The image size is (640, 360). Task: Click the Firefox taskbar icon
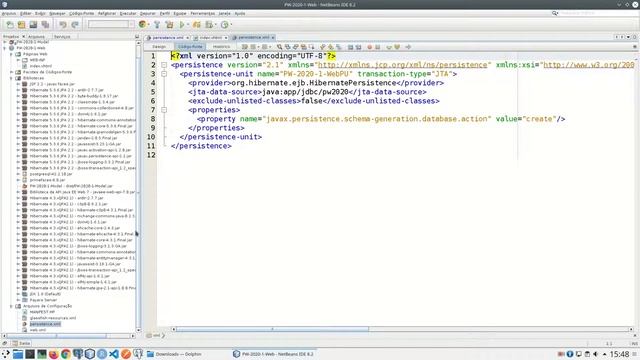(x=53, y=354)
